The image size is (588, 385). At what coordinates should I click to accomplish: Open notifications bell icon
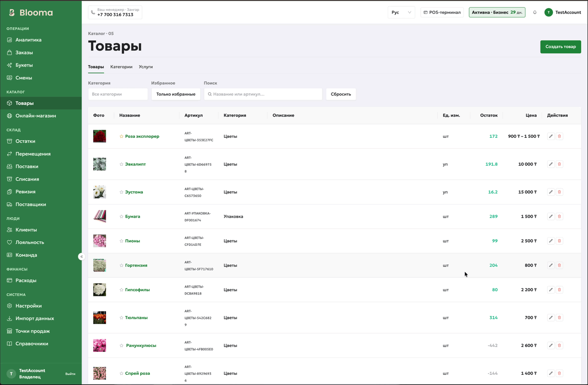pyautogui.click(x=535, y=12)
